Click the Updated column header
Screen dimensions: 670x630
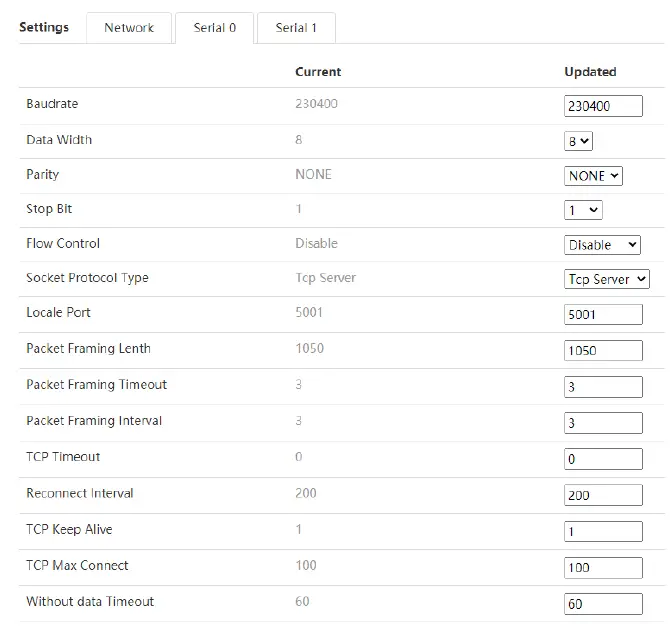point(590,72)
